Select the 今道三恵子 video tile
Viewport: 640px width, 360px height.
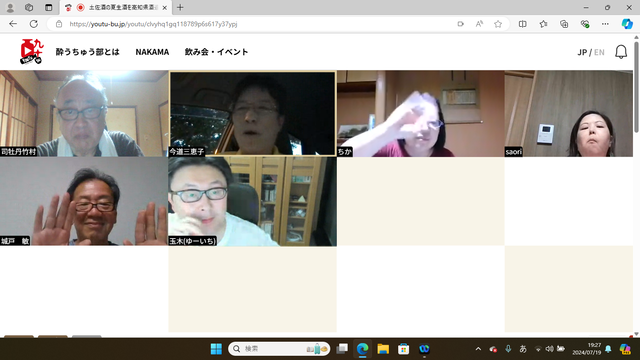click(253, 113)
